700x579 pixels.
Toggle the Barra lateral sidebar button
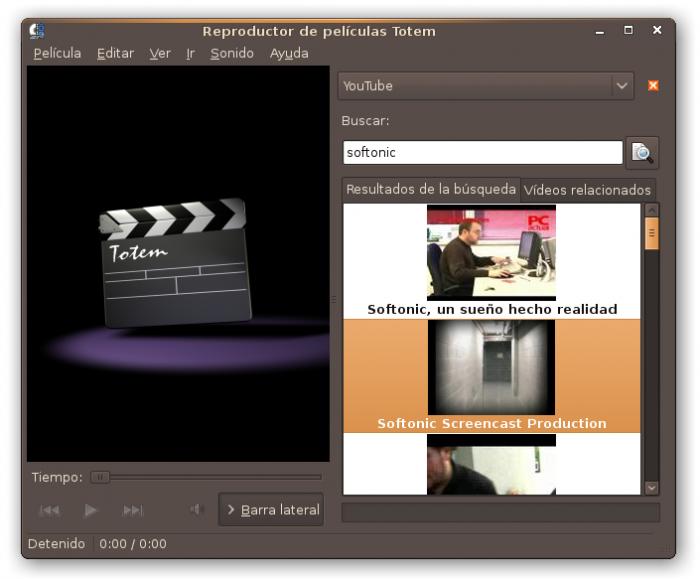[x=271, y=510]
